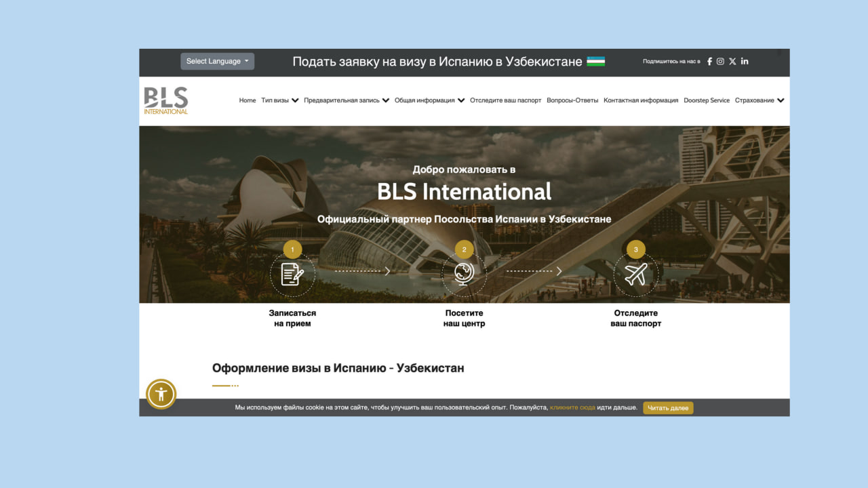Click the кликните сюда cookie link

(572, 407)
